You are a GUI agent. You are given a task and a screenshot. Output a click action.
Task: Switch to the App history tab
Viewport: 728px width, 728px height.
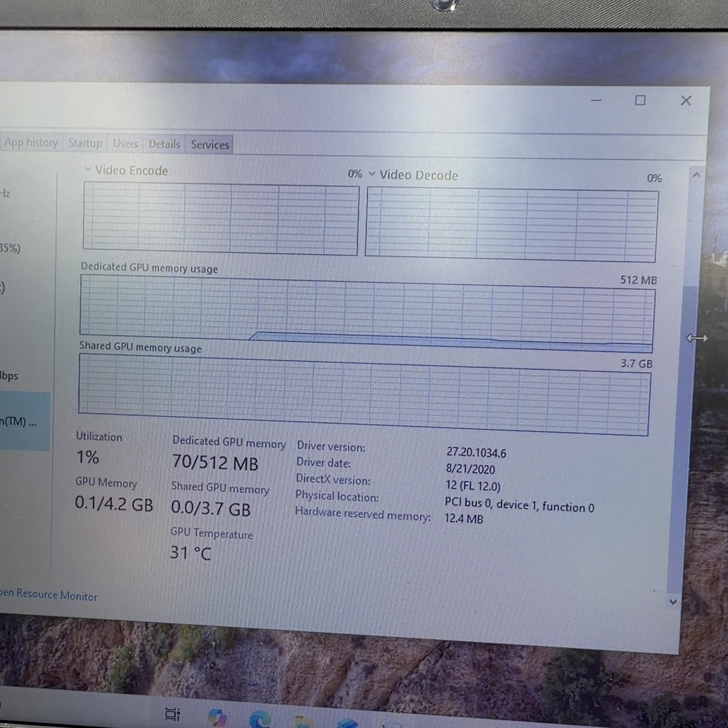(x=30, y=143)
